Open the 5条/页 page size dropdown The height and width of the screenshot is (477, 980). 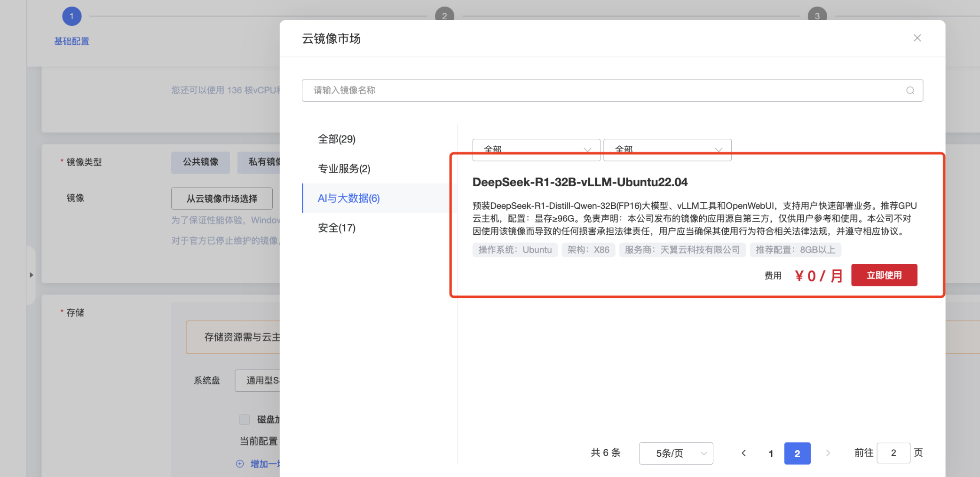tap(676, 453)
